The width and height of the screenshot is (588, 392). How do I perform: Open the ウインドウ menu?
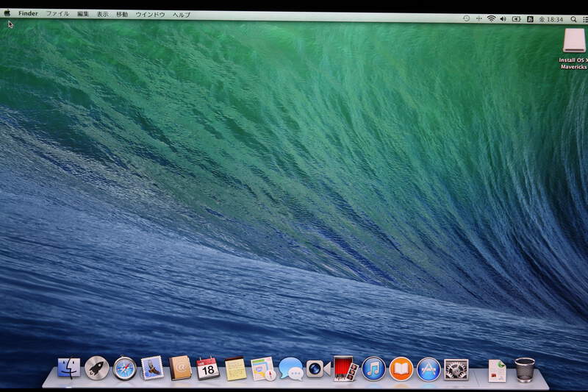150,14
